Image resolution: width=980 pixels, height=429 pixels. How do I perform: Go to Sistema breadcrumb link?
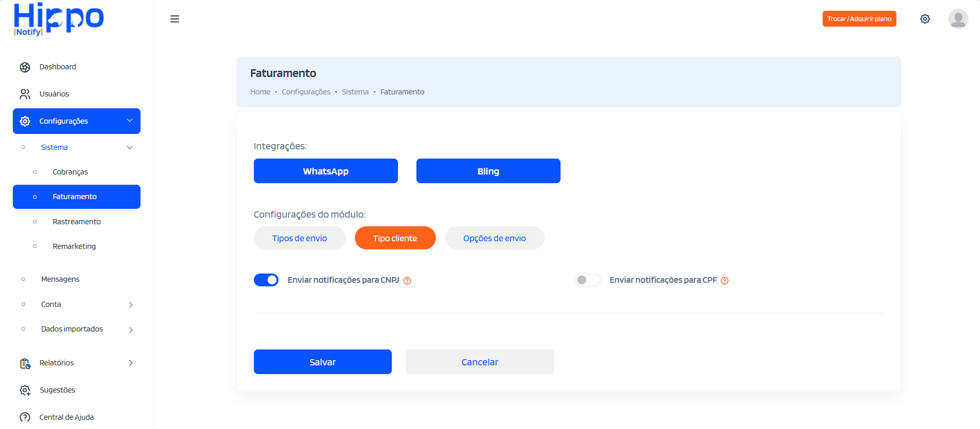355,92
